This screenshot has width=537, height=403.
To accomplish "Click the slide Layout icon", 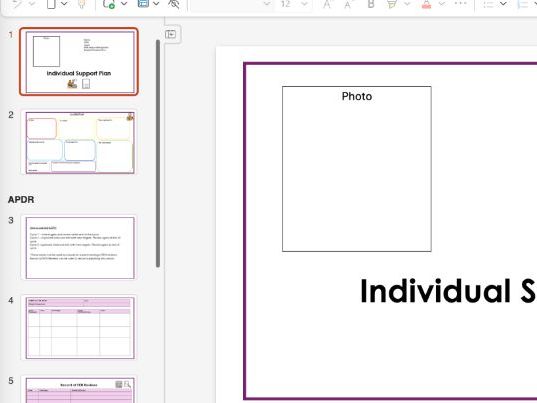I will tap(143, 3).
